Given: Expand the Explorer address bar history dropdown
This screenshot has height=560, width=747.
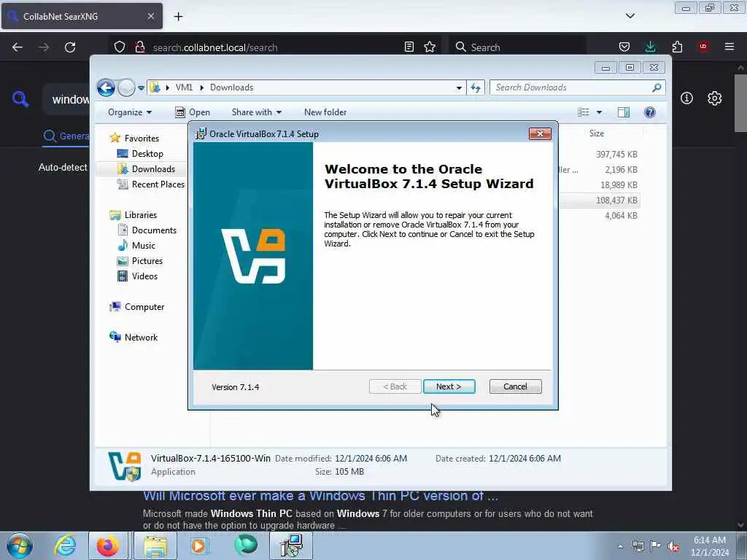Looking at the screenshot, I should coord(459,87).
